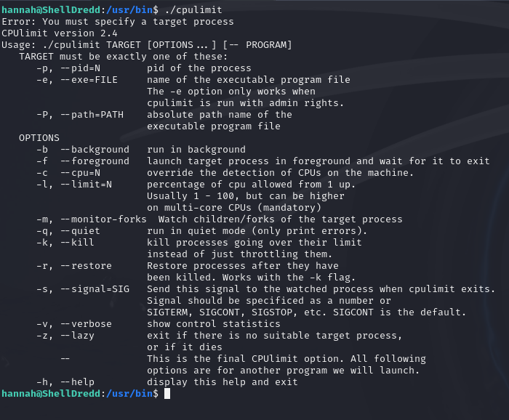Screen dimensions: 509x420
Task: Click the "Error: You must specify" message line
Action: pyautogui.click(x=118, y=21)
